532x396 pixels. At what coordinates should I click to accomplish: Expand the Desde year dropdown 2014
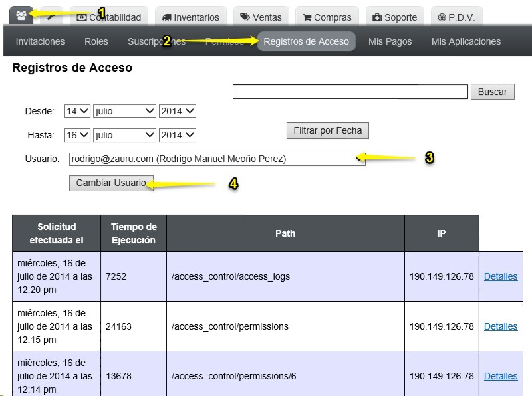[178, 111]
